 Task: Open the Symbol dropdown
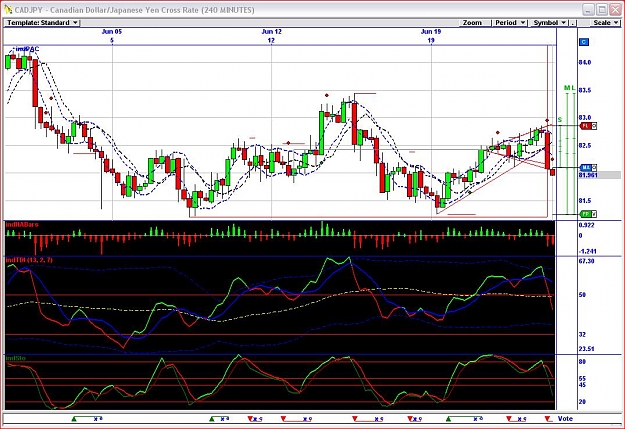[550, 23]
